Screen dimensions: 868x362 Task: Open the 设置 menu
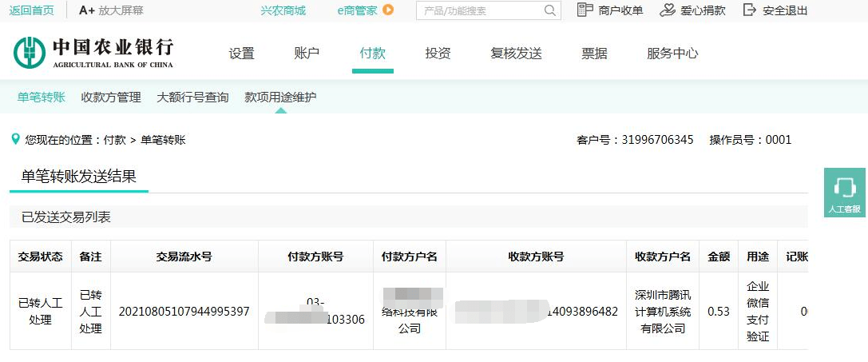pos(242,54)
